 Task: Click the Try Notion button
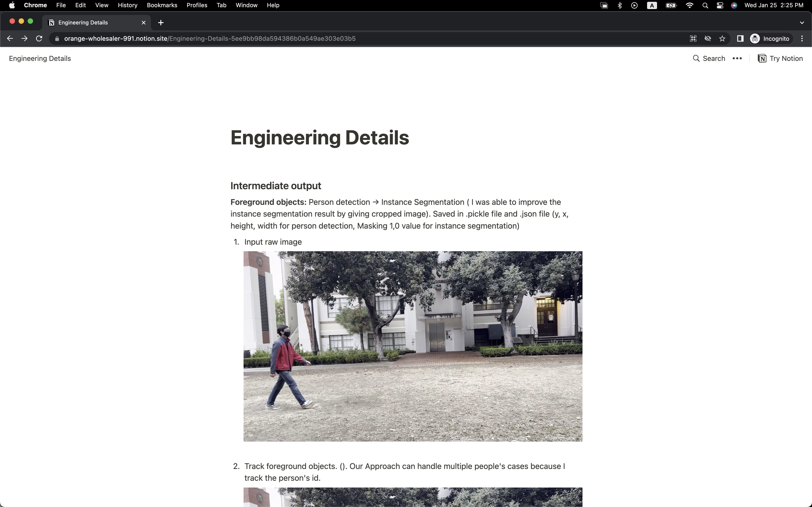[780, 58]
